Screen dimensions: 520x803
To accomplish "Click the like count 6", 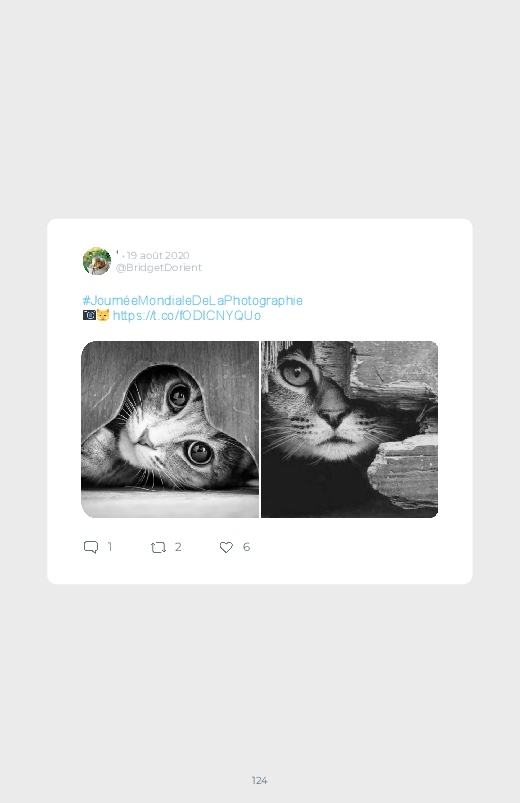I will point(246,547).
